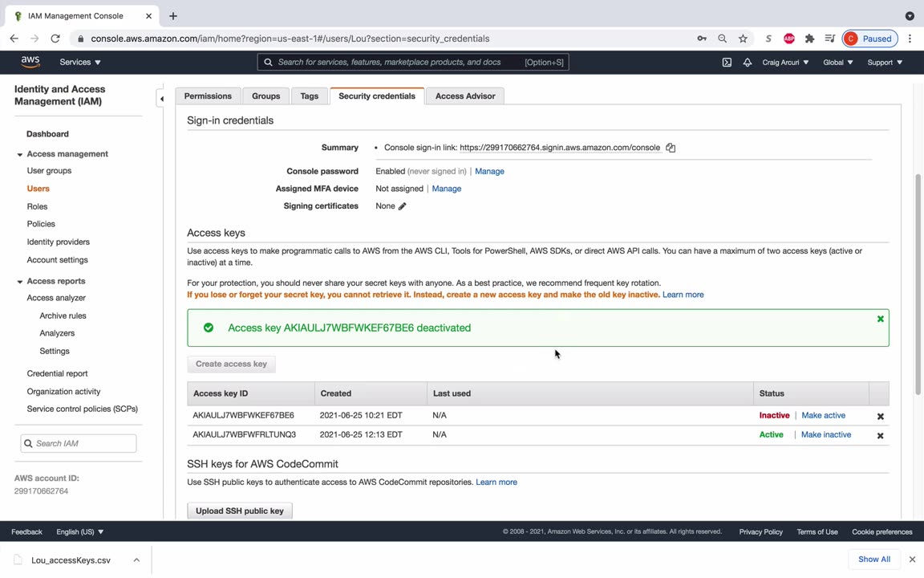
Task: Copy the console sign-in link
Action: pos(671,148)
